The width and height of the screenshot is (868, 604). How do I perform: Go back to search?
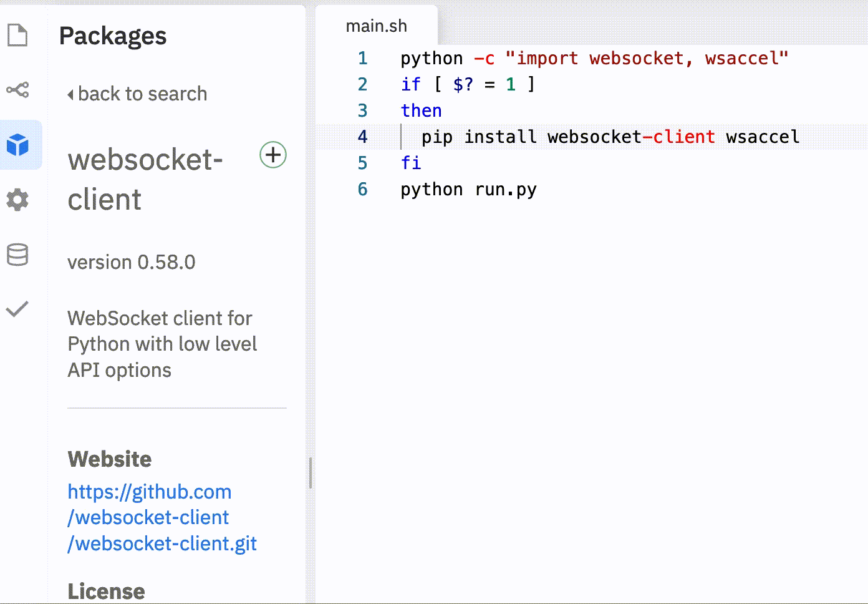click(x=137, y=94)
